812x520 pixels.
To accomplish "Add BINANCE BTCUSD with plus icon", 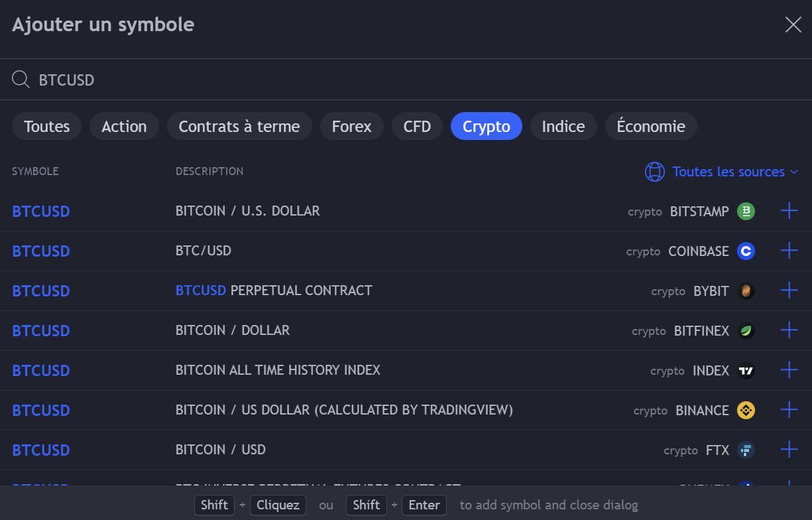I will (x=789, y=410).
